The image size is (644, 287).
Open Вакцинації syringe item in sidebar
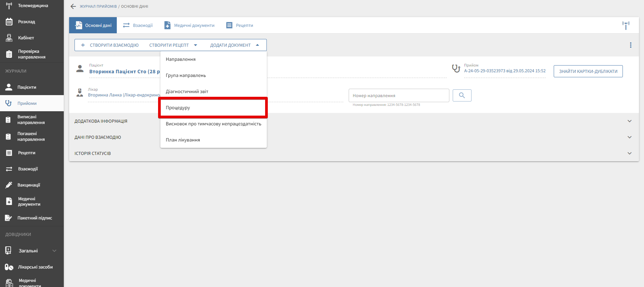(x=29, y=185)
